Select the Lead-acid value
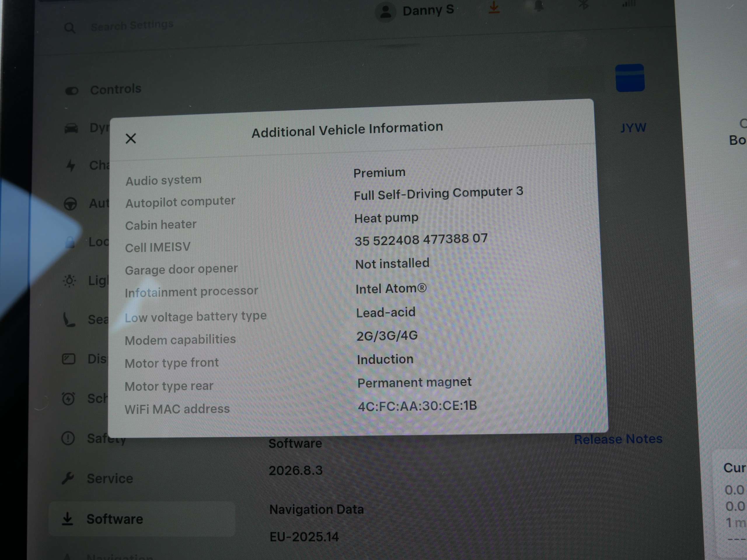The width and height of the screenshot is (747, 560). click(x=386, y=312)
